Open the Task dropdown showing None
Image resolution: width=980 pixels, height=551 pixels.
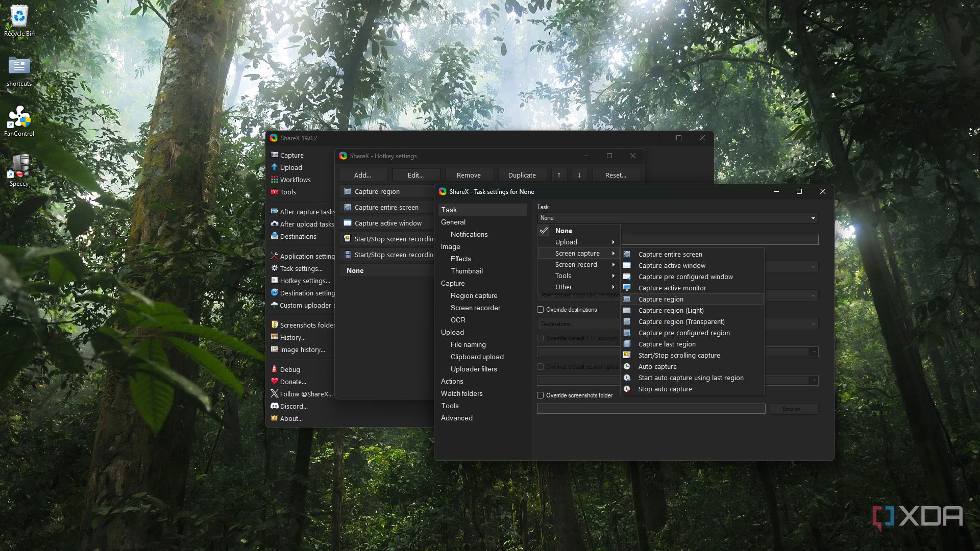click(x=677, y=218)
